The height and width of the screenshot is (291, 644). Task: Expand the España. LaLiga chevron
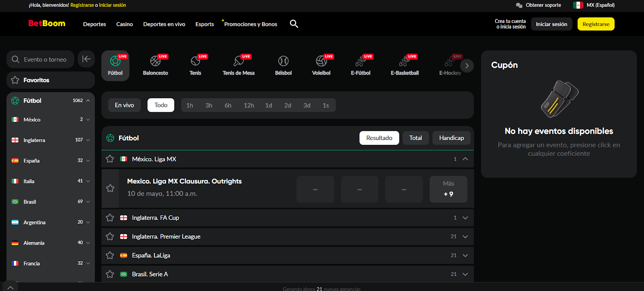coord(465,255)
